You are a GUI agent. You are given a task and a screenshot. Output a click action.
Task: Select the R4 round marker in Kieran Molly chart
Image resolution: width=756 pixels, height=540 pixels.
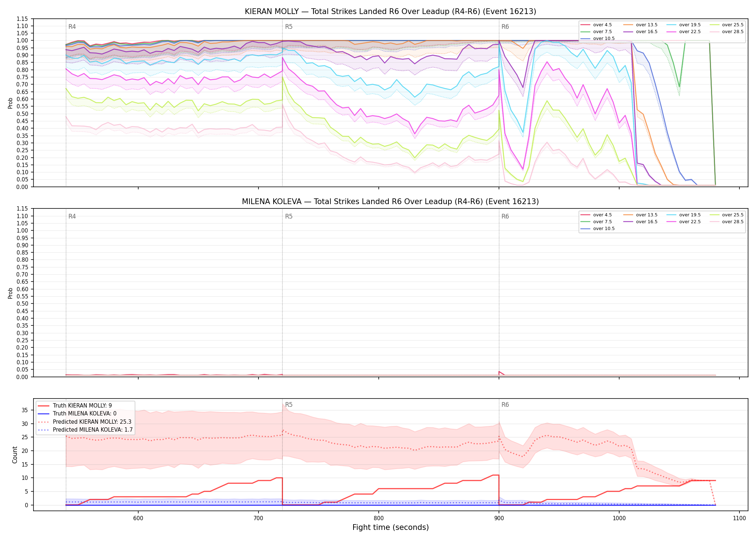pos(72,27)
